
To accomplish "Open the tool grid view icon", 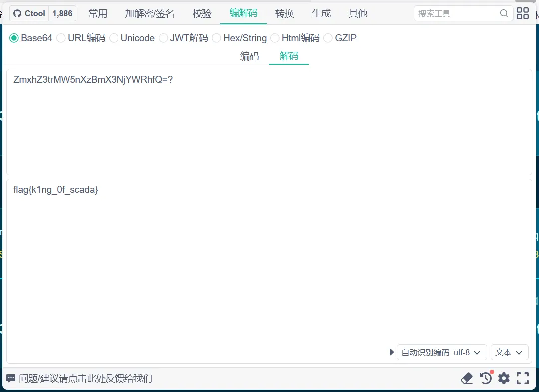I will tap(523, 13).
